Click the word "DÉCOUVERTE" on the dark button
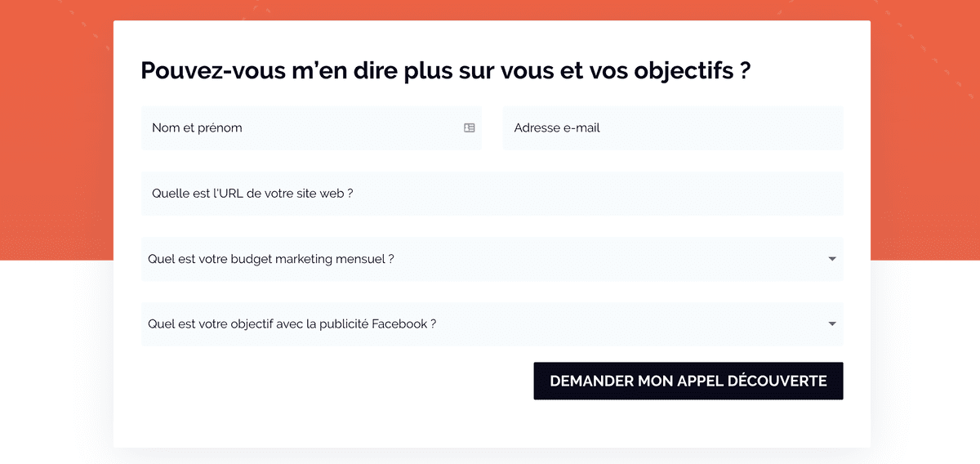Screen dimensions: 980x464 pyautogui.click(x=779, y=381)
